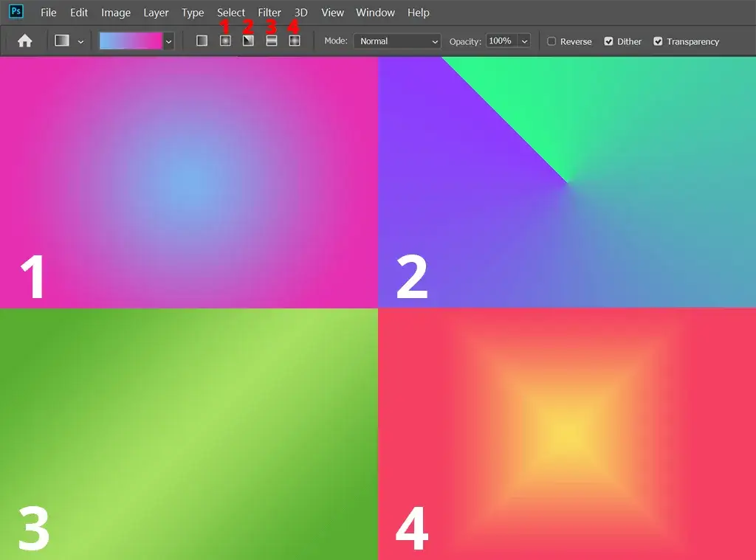Viewport: 756px width, 560px height.
Task: Uncheck the Transparency option
Action: pos(658,41)
